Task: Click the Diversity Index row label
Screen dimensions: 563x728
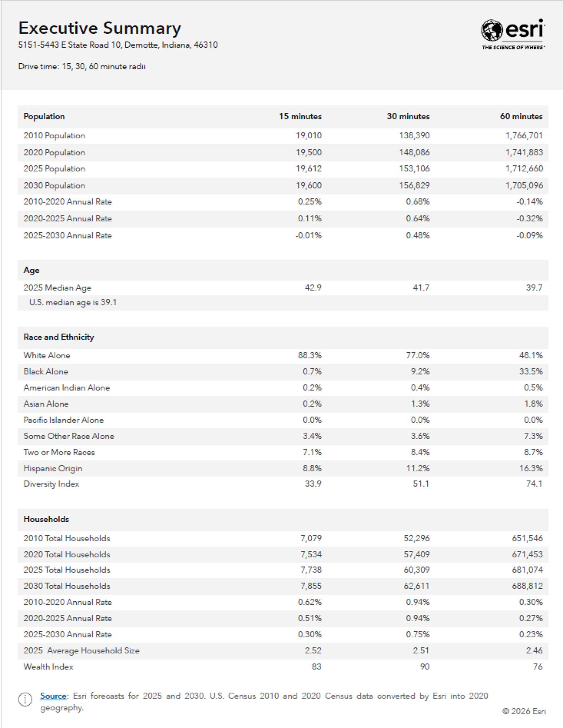Action: click(51, 484)
